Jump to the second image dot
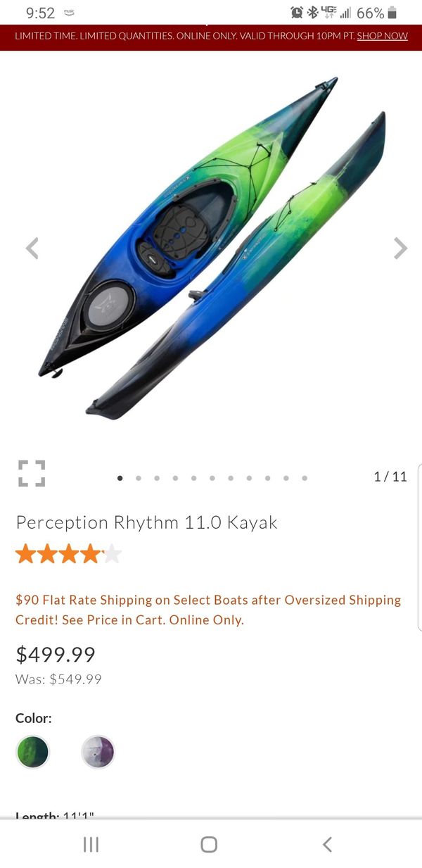 click(139, 478)
